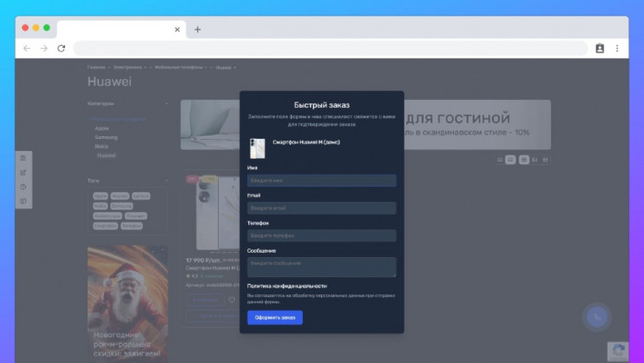Image resolution: width=644 pixels, height=363 pixels.
Task: Open the Santa New Year sale banner
Action: 128,304
